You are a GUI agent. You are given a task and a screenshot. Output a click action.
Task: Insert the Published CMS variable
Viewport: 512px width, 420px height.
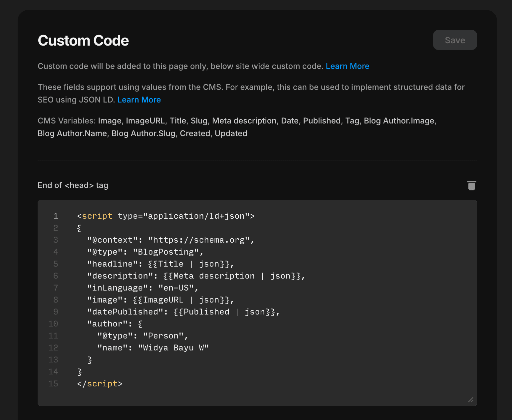point(322,120)
